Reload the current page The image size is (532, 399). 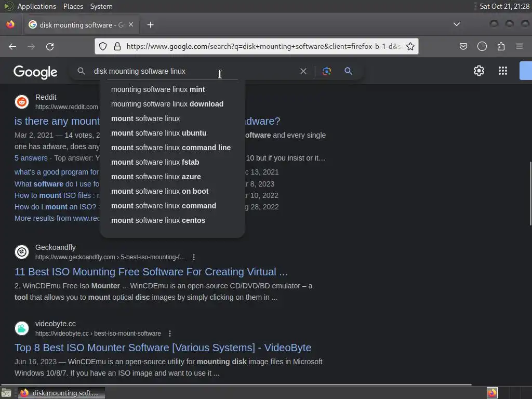pos(50,46)
